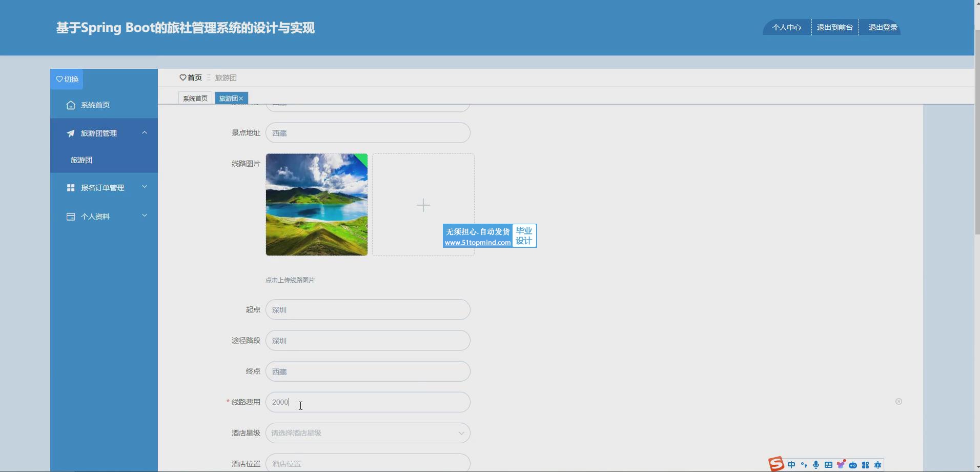Click the grid icon of 报名订单管理
The width and height of the screenshot is (980, 472).
(x=71, y=188)
